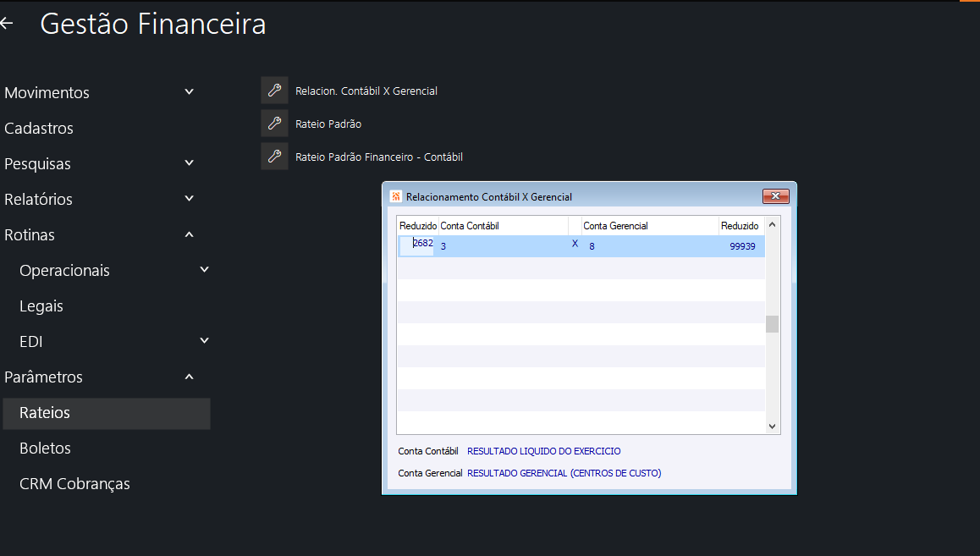Screen dimensions: 980x556
Task: Open the Boletos parameters item
Action: tap(45, 449)
